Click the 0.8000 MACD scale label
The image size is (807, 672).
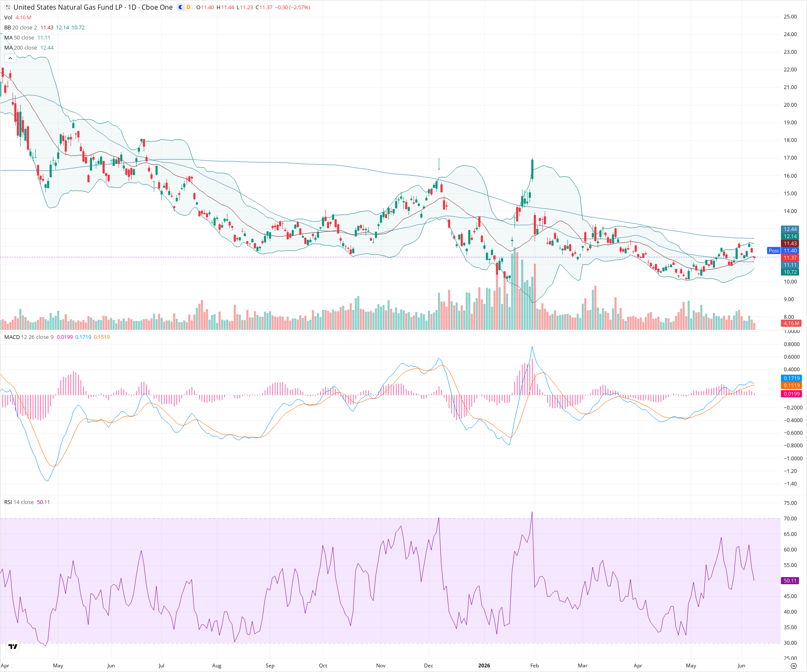pos(791,344)
